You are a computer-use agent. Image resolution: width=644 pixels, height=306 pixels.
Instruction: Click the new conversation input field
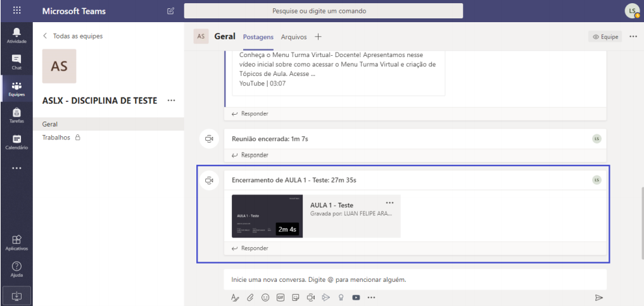(x=415, y=280)
